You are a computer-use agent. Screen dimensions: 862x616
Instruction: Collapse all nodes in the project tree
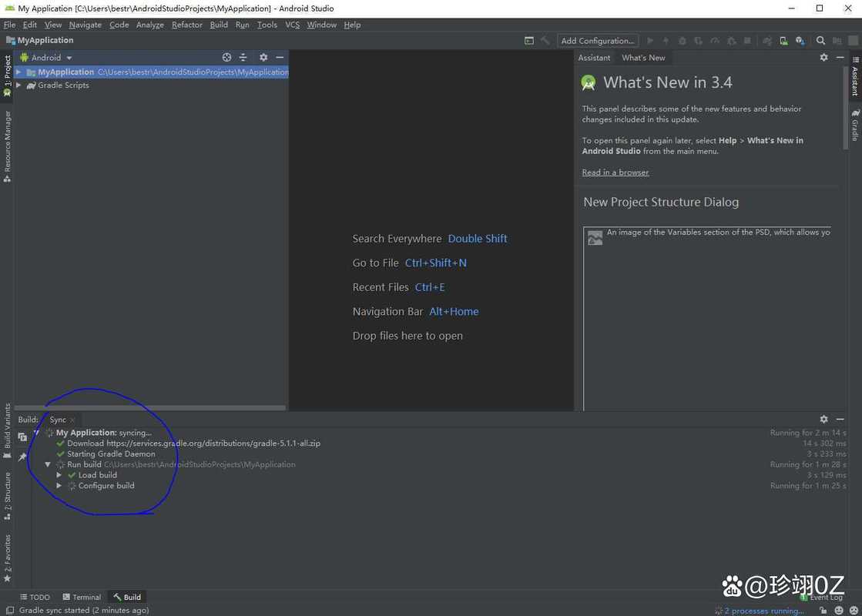pos(243,57)
